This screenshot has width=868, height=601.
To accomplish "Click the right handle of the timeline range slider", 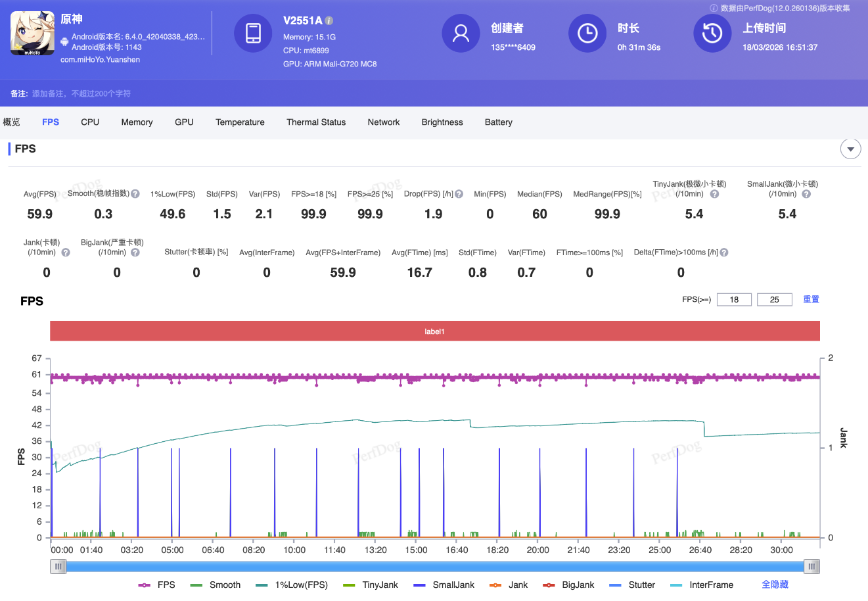I will [811, 566].
